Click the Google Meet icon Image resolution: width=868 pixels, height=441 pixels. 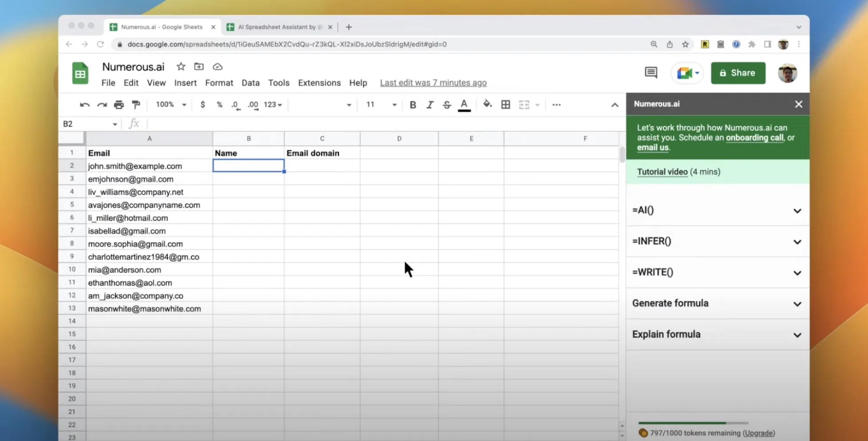(684, 73)
